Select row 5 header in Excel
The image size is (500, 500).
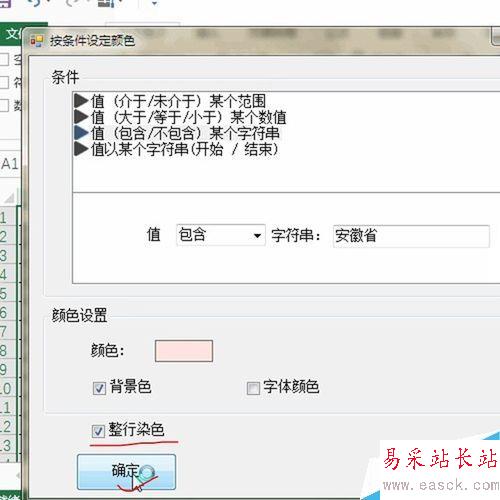tap(8, 294)
